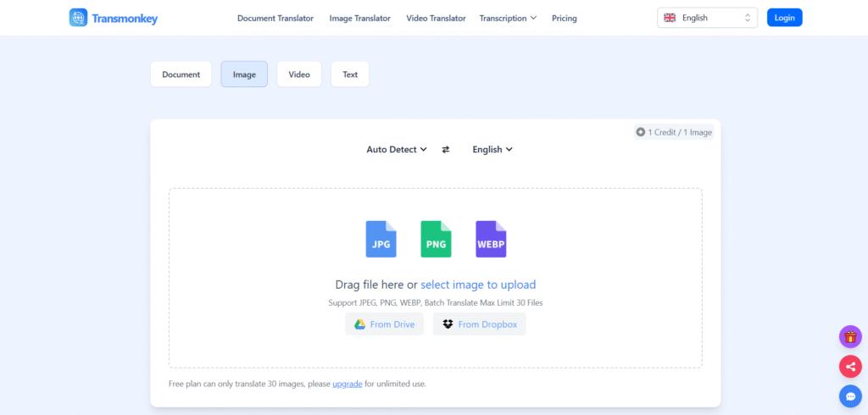Click the Google Drive icon

coord(359,324)
